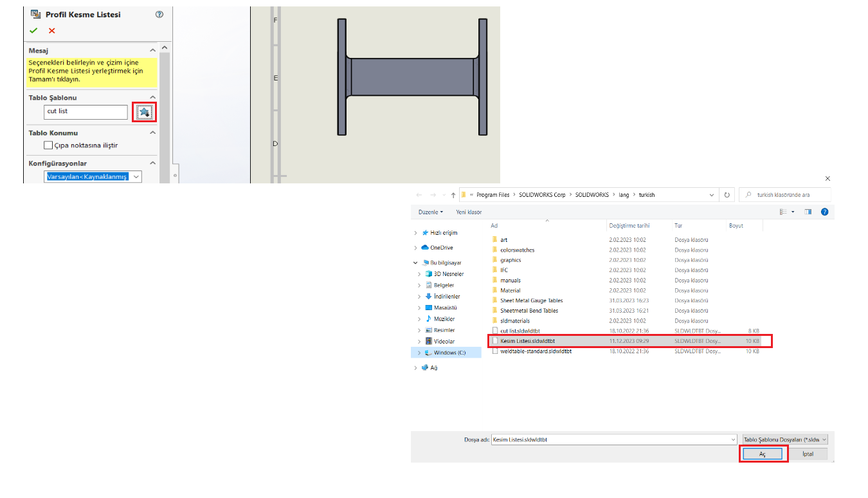Open table template browse star icon
The height and width of the screenshot is (498, 868).
click(x=145, y=112)
